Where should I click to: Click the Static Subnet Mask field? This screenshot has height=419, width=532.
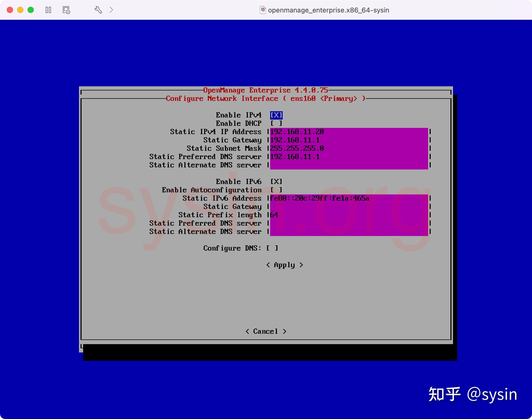tap(349, 148)
